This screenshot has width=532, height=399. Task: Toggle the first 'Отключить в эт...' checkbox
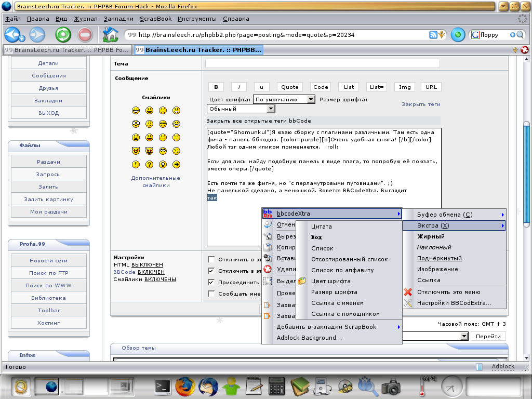(211, 260)
